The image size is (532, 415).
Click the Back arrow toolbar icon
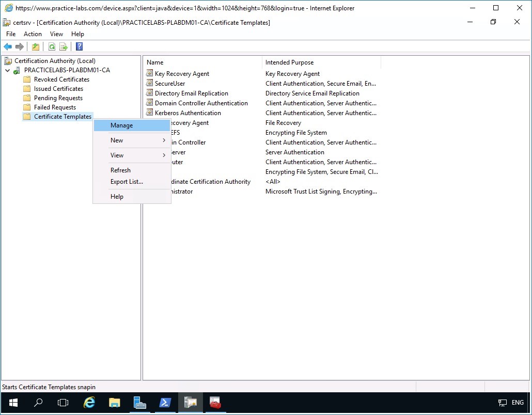tap(8, 46)
